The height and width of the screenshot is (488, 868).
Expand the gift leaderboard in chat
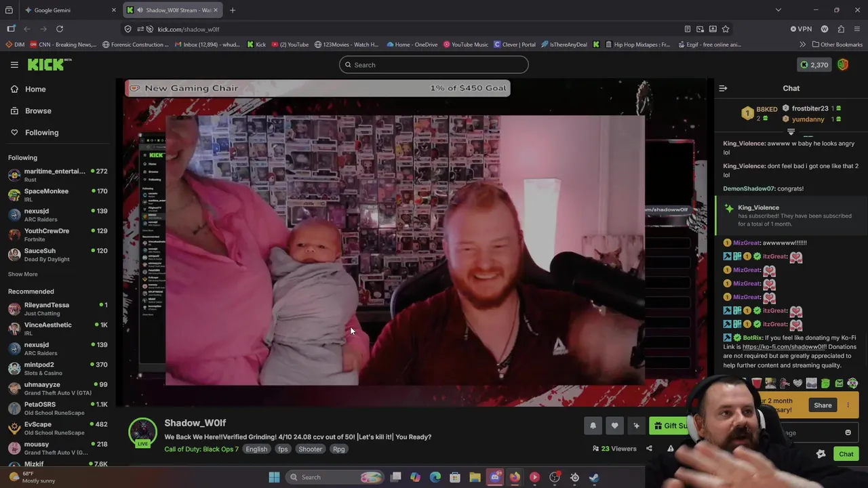(791, 132)
